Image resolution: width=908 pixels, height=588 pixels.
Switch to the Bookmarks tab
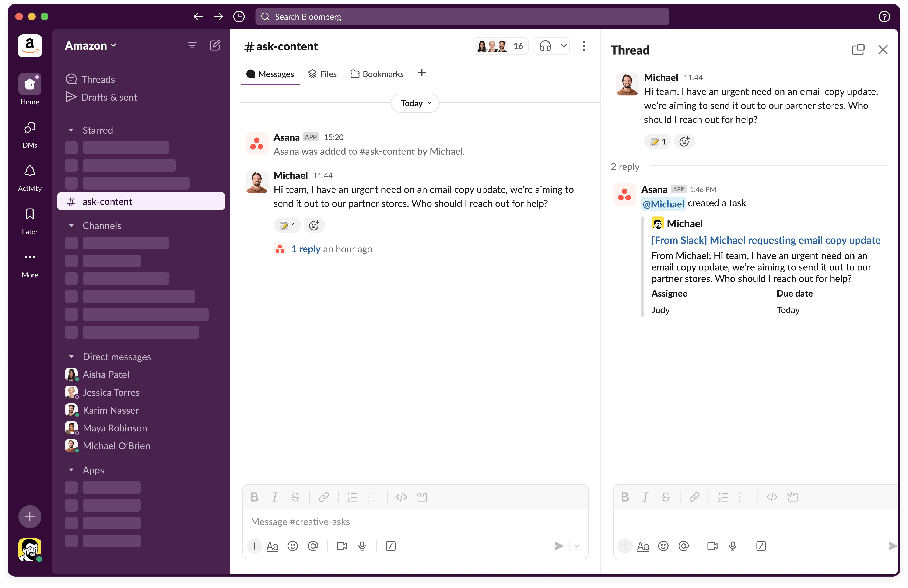click(377, 74)
